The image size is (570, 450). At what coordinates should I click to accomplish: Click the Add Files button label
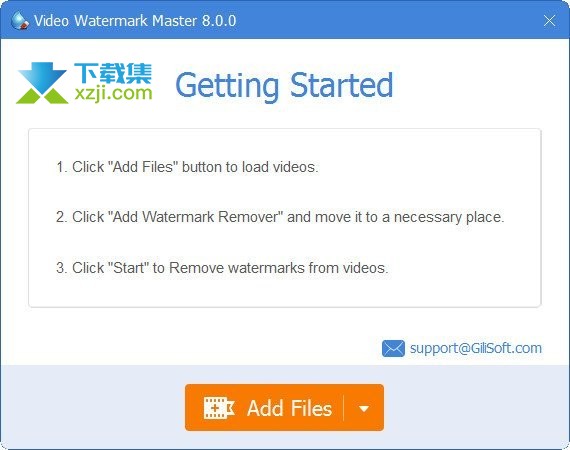point(289,408)
